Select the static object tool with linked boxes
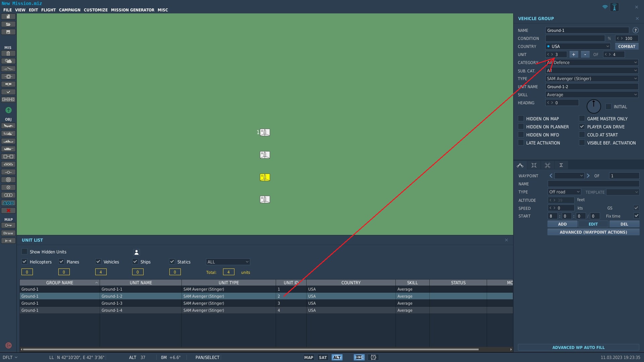Screen dimensions: 644x362 click(x=8, y=157)
